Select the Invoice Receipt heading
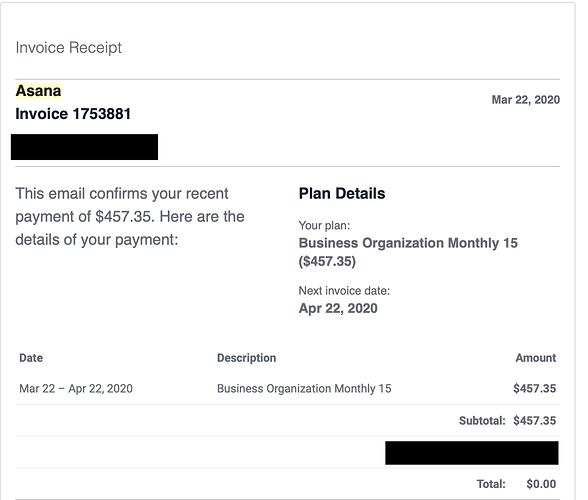Image resolution: width=588 pixels, height=500 pixels. tap(69, 48)
